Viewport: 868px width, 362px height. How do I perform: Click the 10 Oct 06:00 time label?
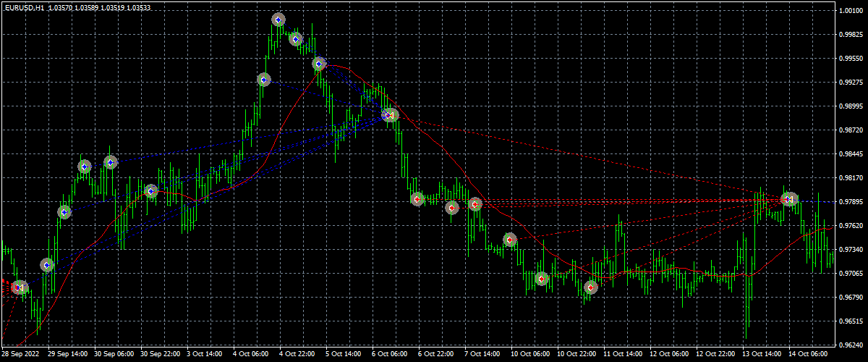pos(531,355)
